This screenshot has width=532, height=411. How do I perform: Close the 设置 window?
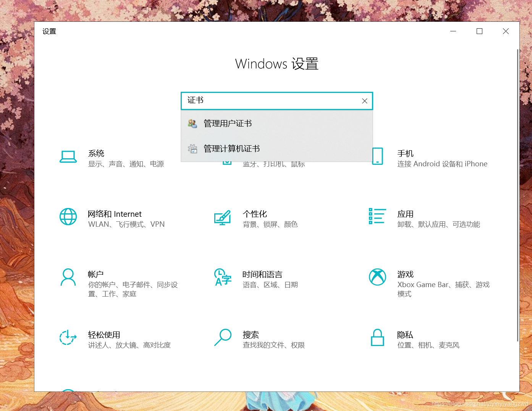click(506, 31)
